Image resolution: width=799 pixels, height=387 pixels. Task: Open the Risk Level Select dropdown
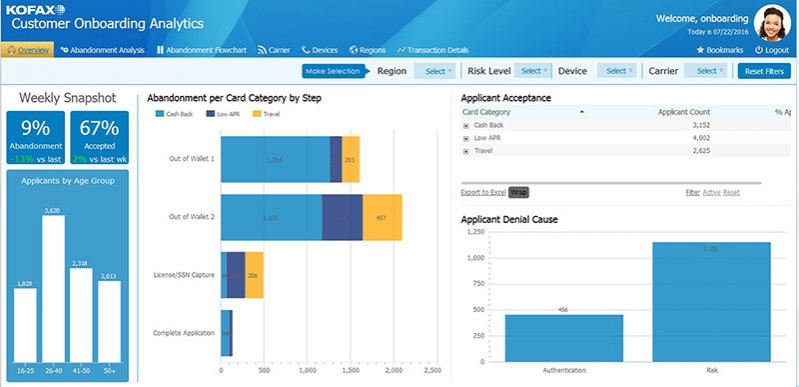[x=533, y=71]
